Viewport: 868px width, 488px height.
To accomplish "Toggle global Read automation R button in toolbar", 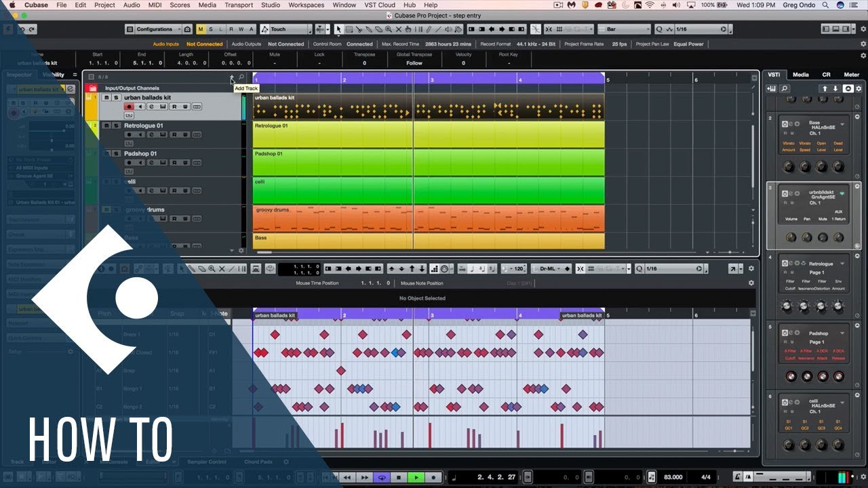I will coord(231,29).
